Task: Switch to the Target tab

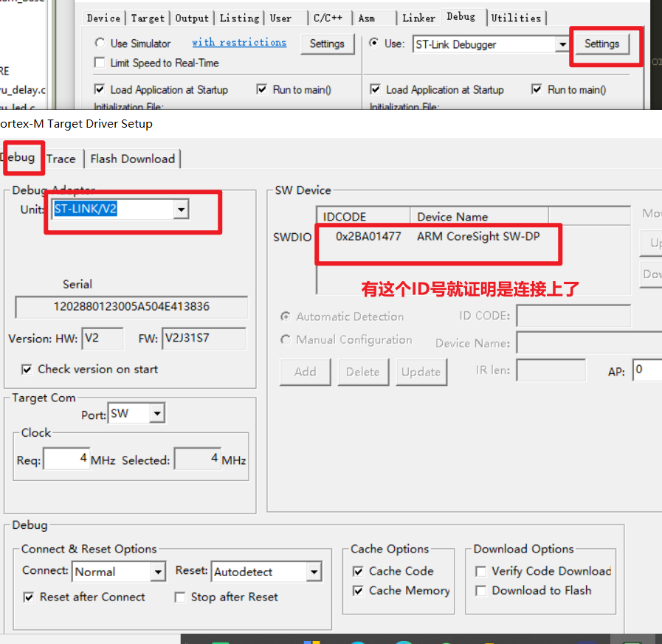Action: click(x=148, y=18)
